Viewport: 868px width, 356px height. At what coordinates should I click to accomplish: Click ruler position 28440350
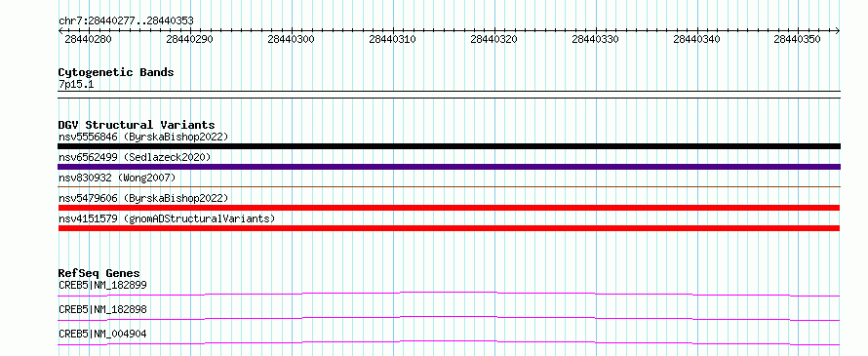coord(798,39)
